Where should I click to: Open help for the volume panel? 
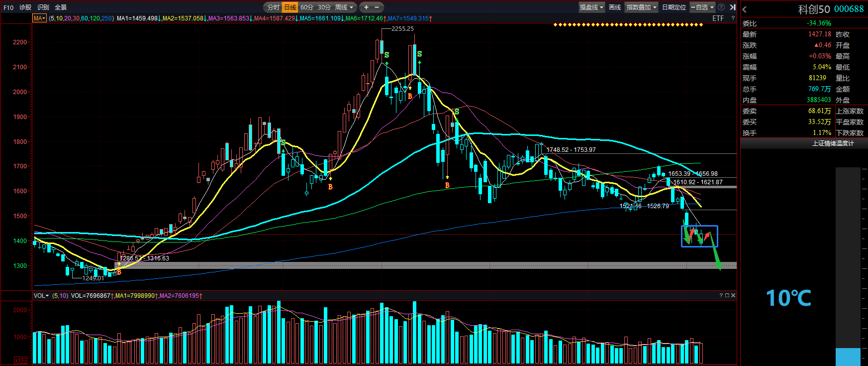[x=721, y=296]
